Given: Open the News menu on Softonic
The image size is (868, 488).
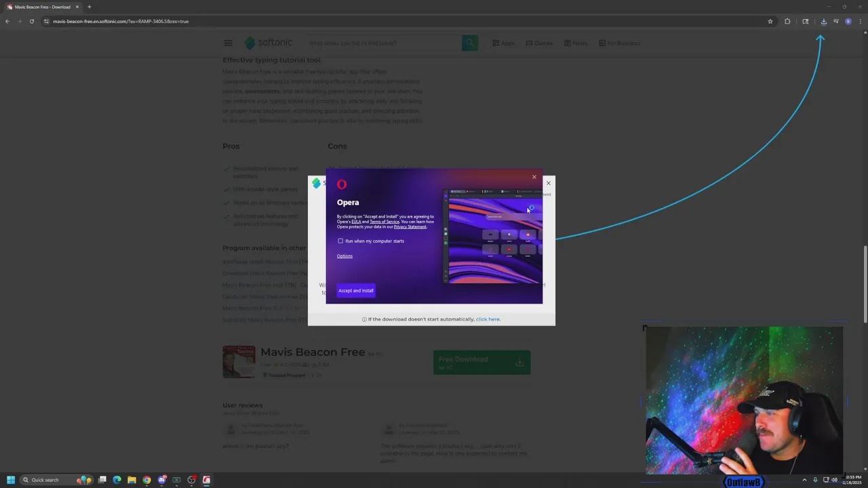Looking at the screenshot, I should tap(574, 43).
